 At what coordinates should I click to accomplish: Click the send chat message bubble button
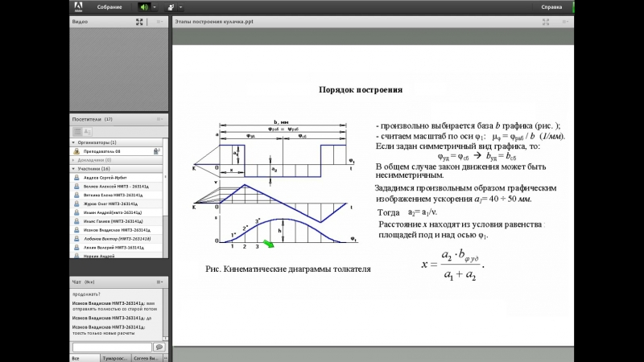tap(159, 348)
